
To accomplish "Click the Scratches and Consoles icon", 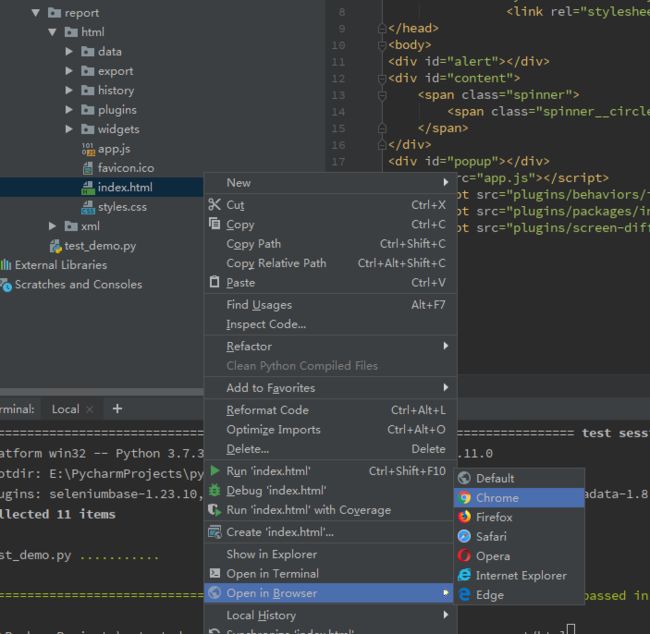I will (x=6, y=285).
